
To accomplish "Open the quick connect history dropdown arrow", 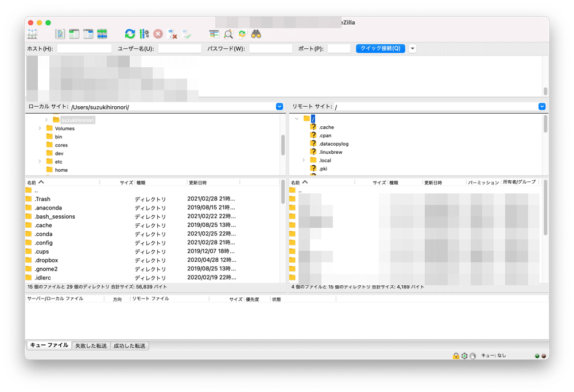I will point(412,49).
